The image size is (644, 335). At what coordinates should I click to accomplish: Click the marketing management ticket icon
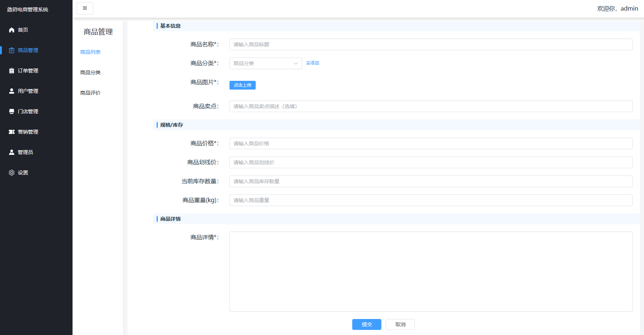[12, 132]
